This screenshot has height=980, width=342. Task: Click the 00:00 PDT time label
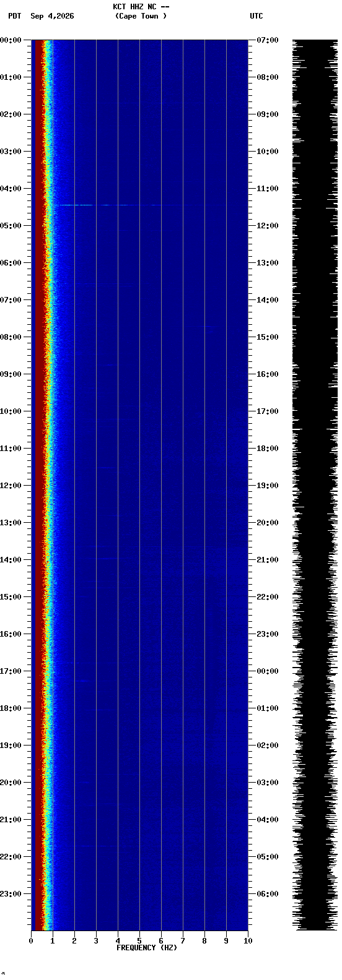(11, 40)
